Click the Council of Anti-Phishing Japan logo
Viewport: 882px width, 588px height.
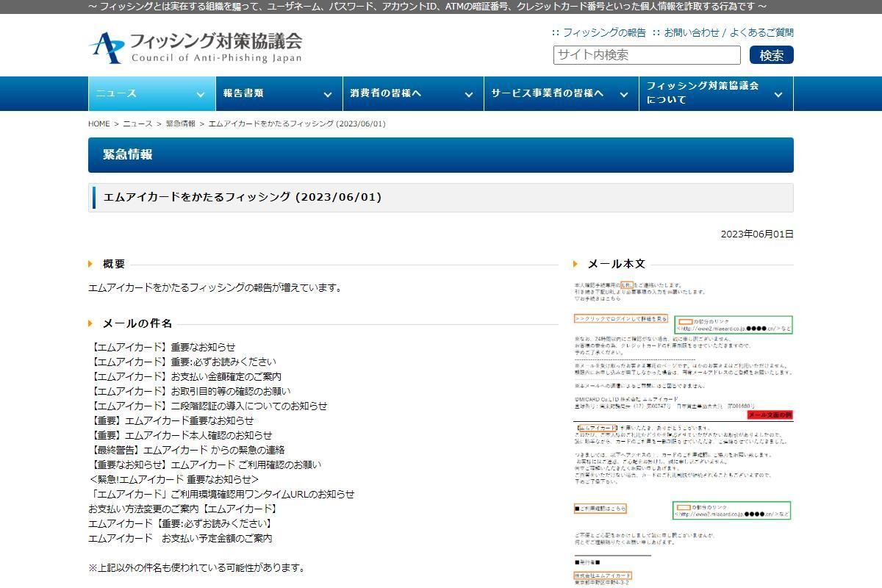(195, 46)
